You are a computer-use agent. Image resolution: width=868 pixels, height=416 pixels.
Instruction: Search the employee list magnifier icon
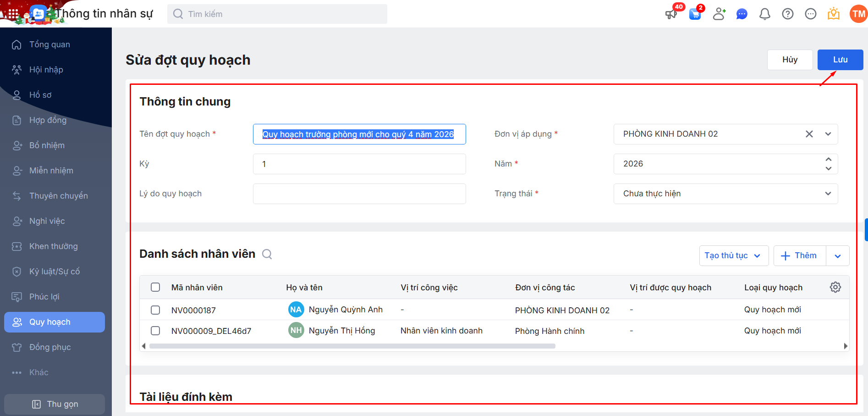click(267, 254)
